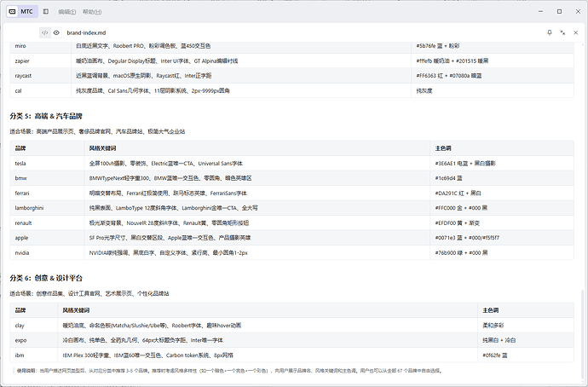Maximize the MTC window
The height and width of the screenshot is (387, 588).
[x=559, y=12]
